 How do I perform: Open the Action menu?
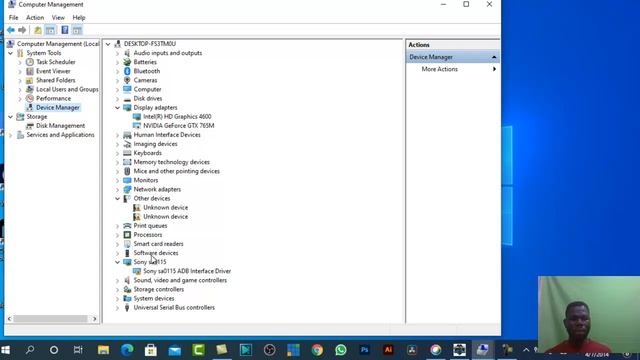tap(35, 18)
